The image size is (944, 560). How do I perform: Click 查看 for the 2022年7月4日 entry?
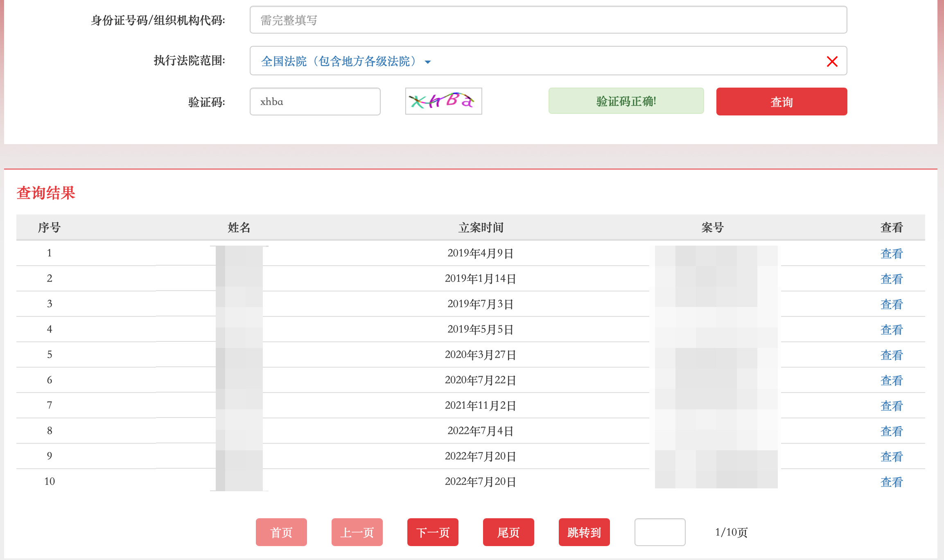(x=891, y=431)
